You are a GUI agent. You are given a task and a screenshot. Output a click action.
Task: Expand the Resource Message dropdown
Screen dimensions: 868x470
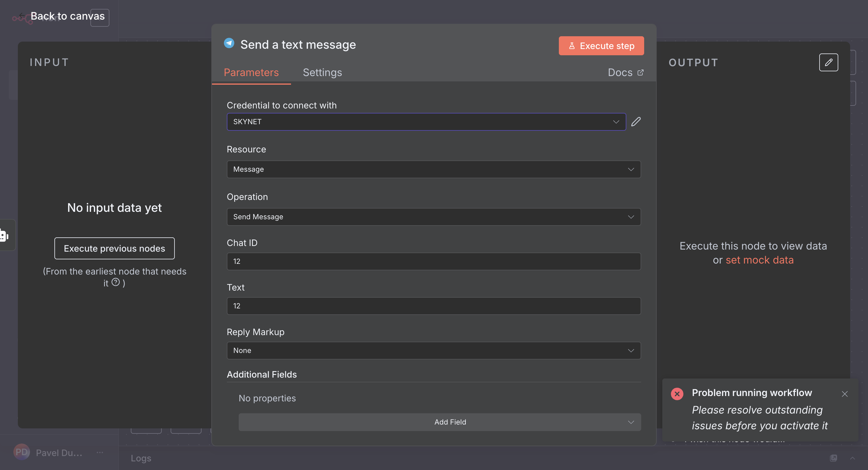[433, 169]
